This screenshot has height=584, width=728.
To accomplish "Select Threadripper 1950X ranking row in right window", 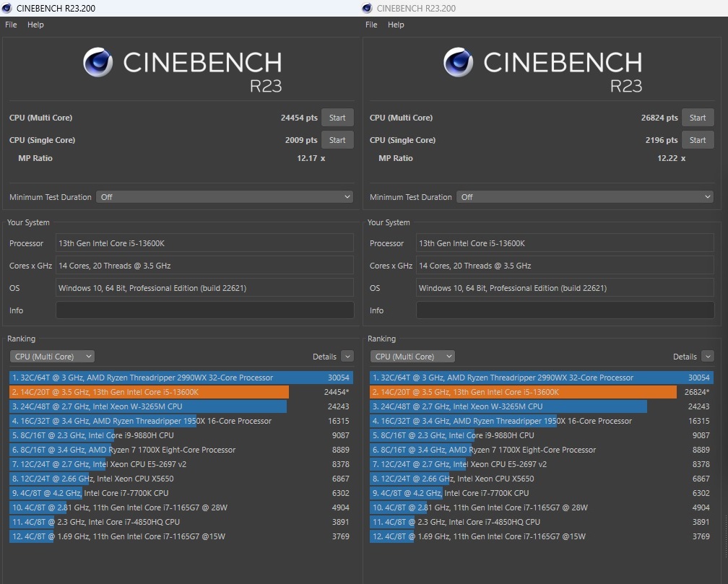I will click(542, 421).
